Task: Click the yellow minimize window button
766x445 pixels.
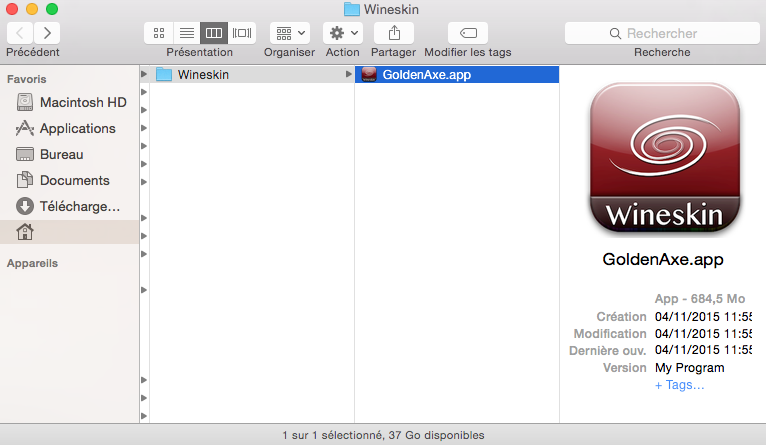Action: tap(32, 9)
